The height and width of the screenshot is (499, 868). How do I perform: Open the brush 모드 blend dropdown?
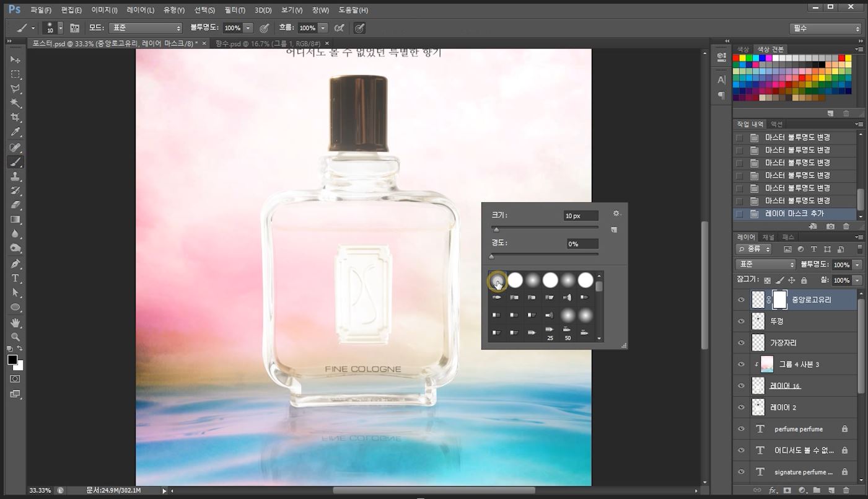(x=146, y=28)
